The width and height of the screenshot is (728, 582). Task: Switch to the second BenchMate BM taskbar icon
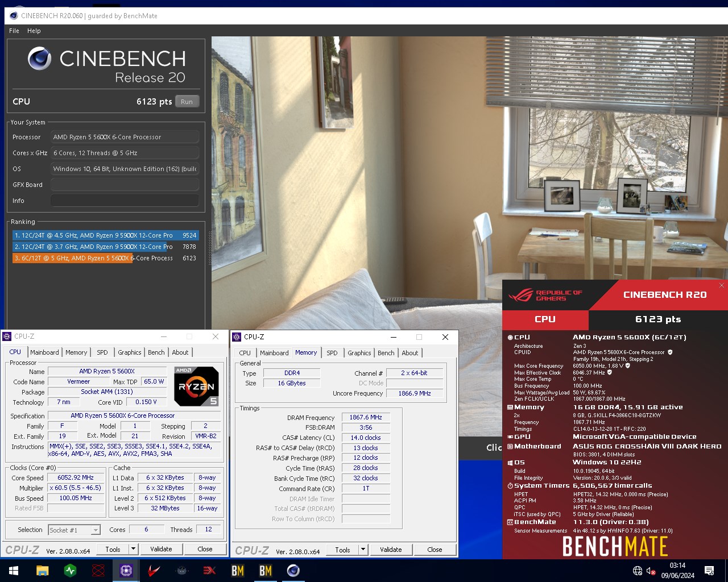[266, 571]
